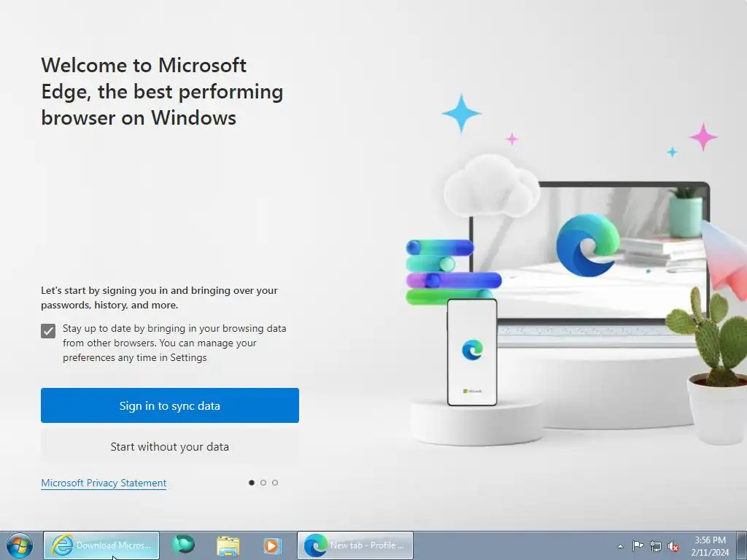Open the clock showing 3:56 PM
Image resolution: width=747 pixels, height=560 pixels.
click(710, 545)
